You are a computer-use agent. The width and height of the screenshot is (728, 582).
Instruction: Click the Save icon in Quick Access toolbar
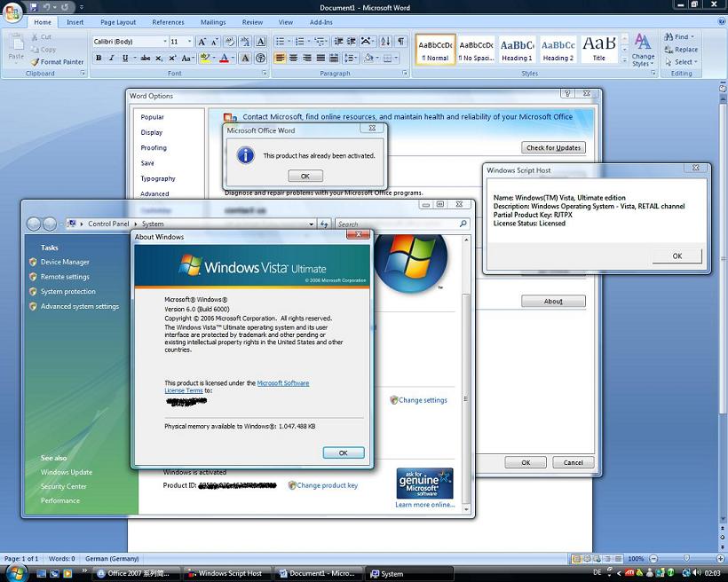pyautogui.click(x=34, y=7)
